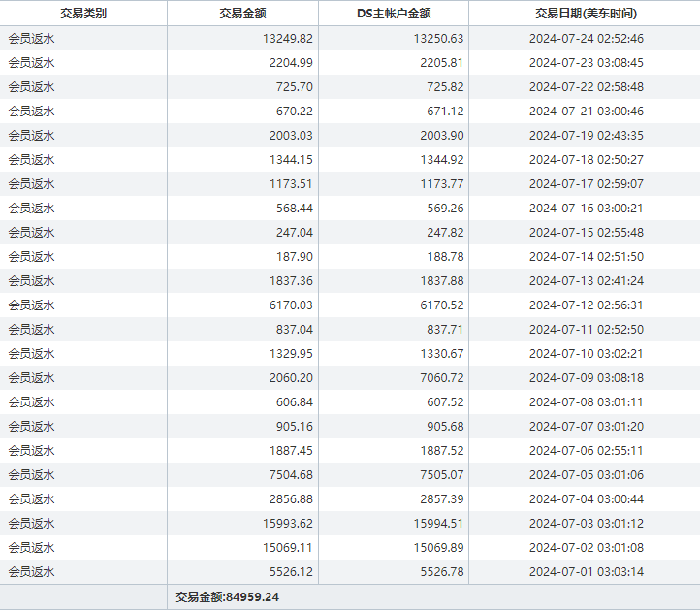This screenshot has width=700, height=610.
Task: Select DS account amount 569.26
Action: coord(445,209)
